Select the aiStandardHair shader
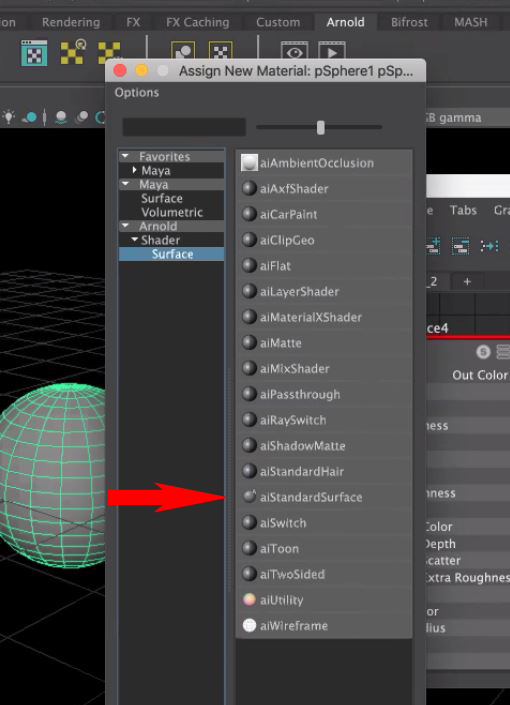 [x=324, y=471]
